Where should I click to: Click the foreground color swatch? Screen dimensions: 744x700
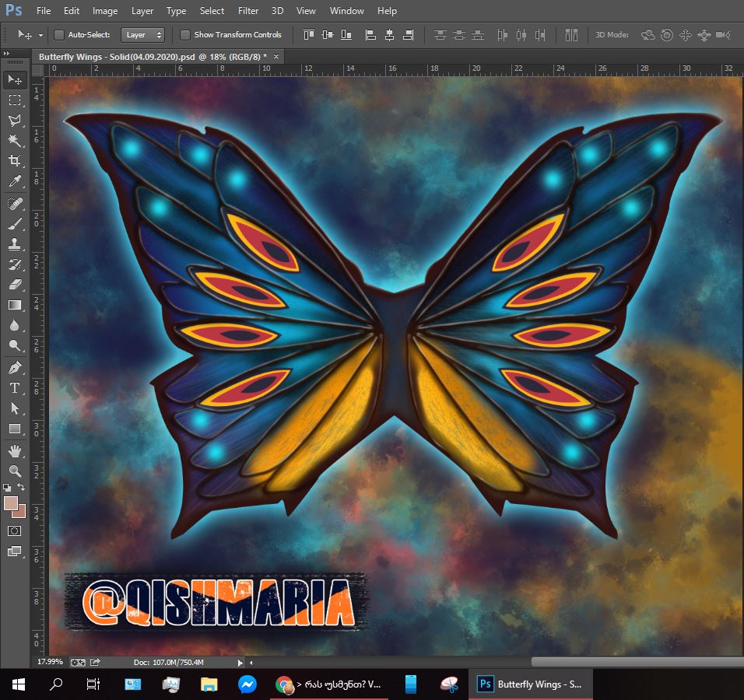(12, 503)
